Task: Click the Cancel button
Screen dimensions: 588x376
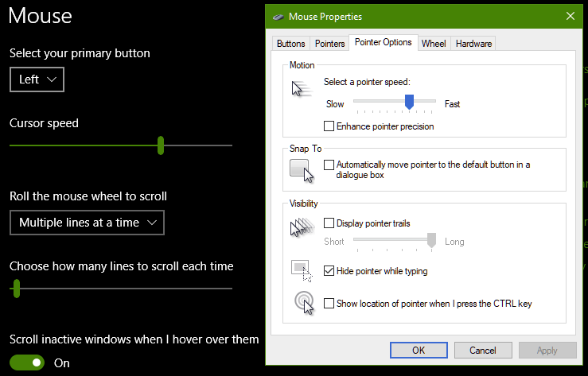Action: pos(483,350)
